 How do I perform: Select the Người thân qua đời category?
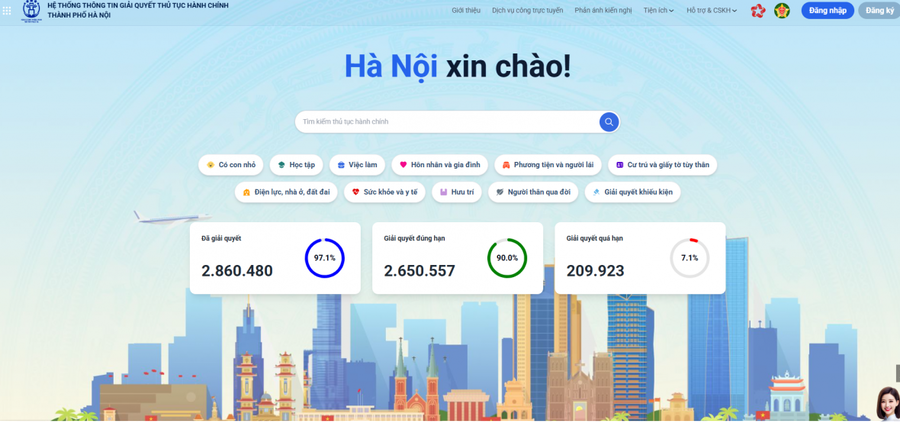(533, 192)
